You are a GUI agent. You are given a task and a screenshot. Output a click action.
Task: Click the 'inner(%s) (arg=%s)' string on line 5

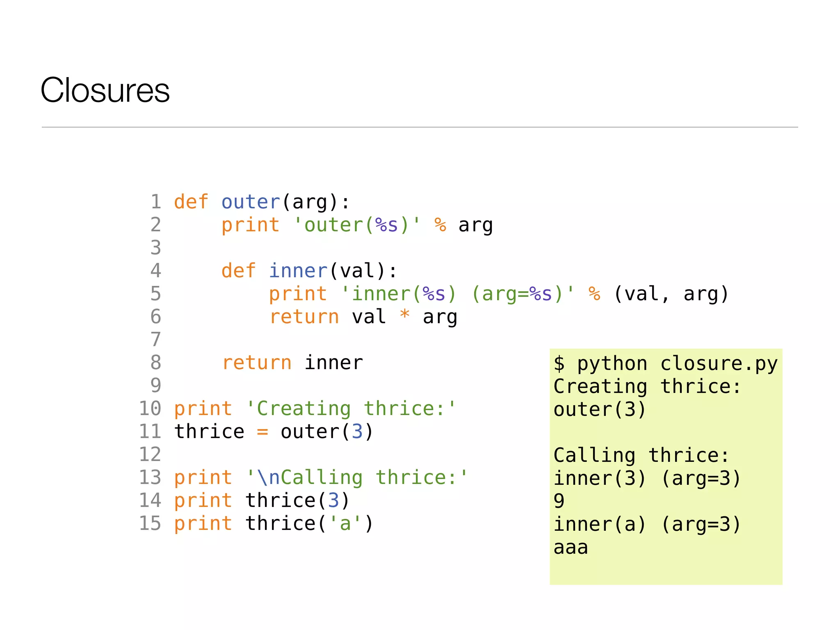tap(457, 294)
